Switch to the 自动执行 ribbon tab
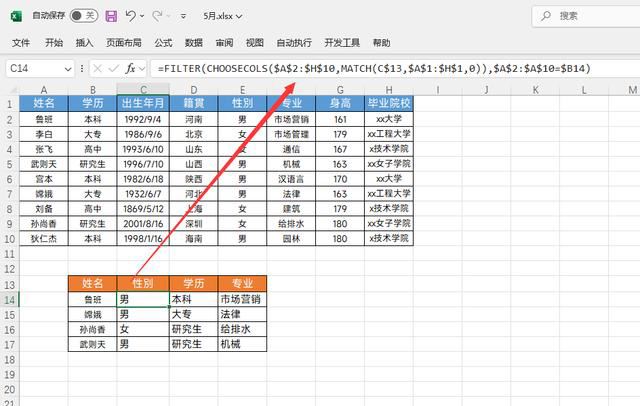Screen dimensions: 640x406 pyautogui.click(x=294, y=43)
